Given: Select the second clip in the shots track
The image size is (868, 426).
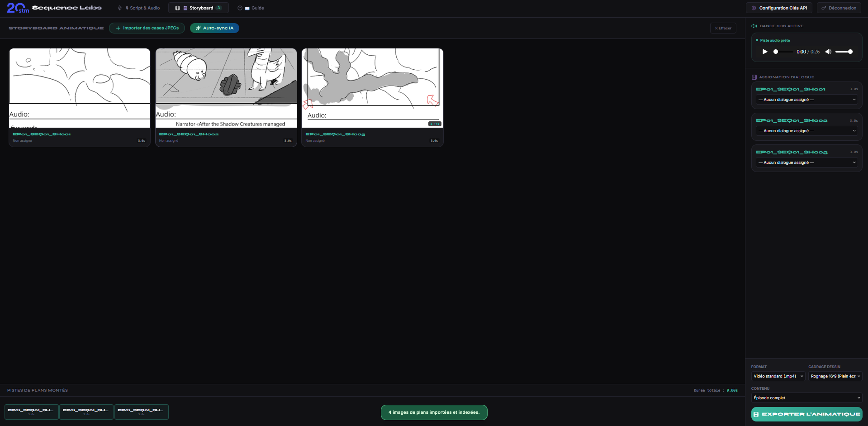Looking at the screenshot, I should click(x=86, y=412).
